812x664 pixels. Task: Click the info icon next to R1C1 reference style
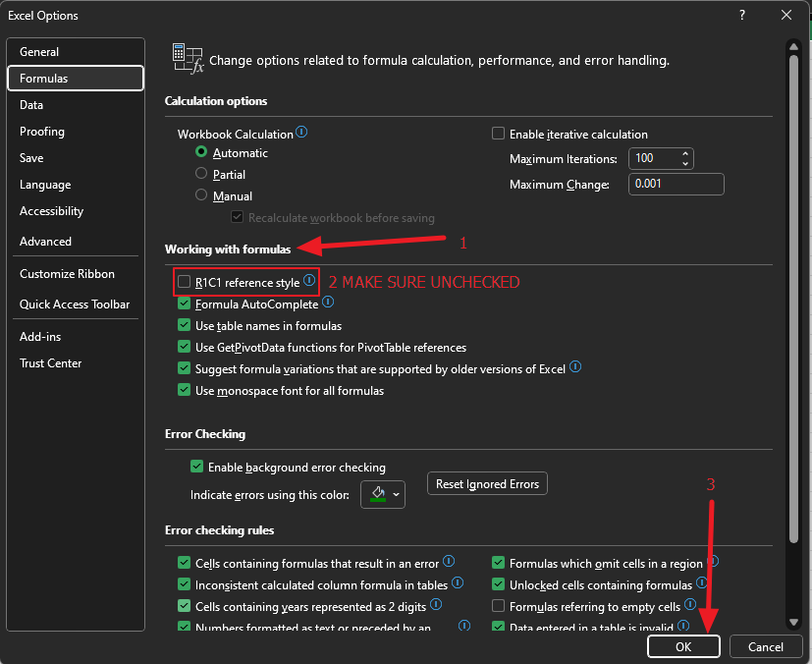click(309, 280)
